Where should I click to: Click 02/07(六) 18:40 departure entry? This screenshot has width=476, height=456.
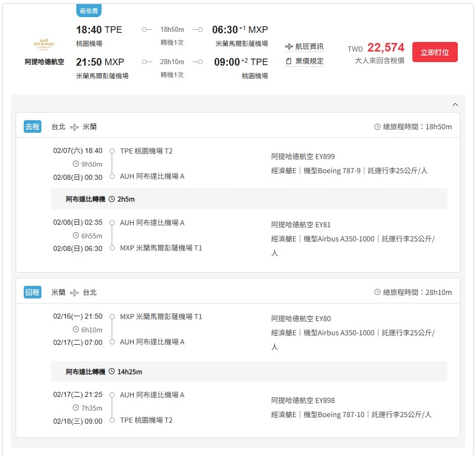pyautogui.click(x=78, y=151)
